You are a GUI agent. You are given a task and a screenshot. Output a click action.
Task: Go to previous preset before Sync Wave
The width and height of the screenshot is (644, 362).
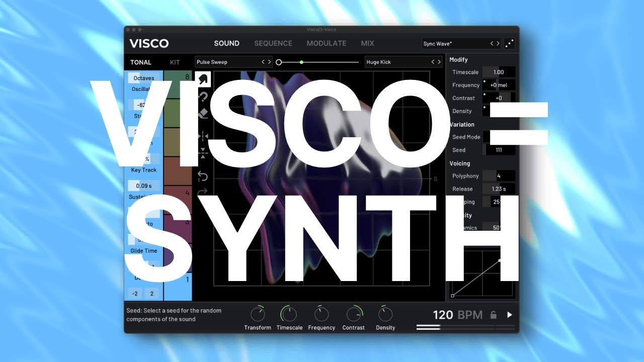[x=492, y=44]
